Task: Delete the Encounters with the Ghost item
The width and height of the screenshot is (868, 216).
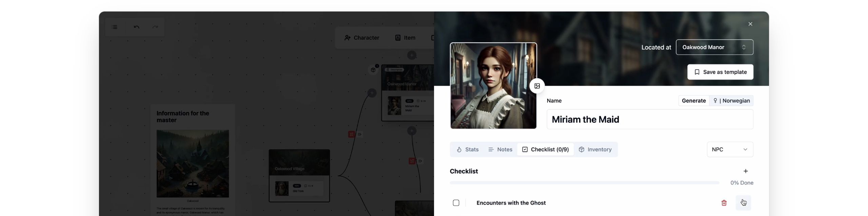Action: [724, 203]
